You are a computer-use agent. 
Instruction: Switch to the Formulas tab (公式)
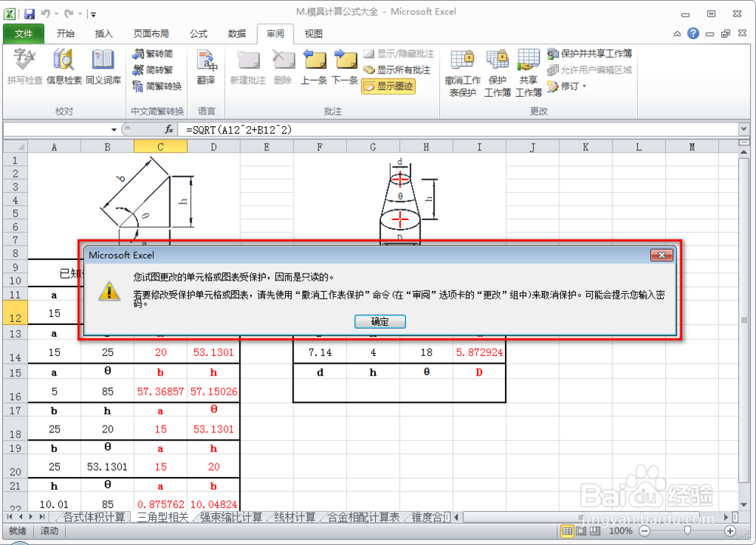coord(198,34)
